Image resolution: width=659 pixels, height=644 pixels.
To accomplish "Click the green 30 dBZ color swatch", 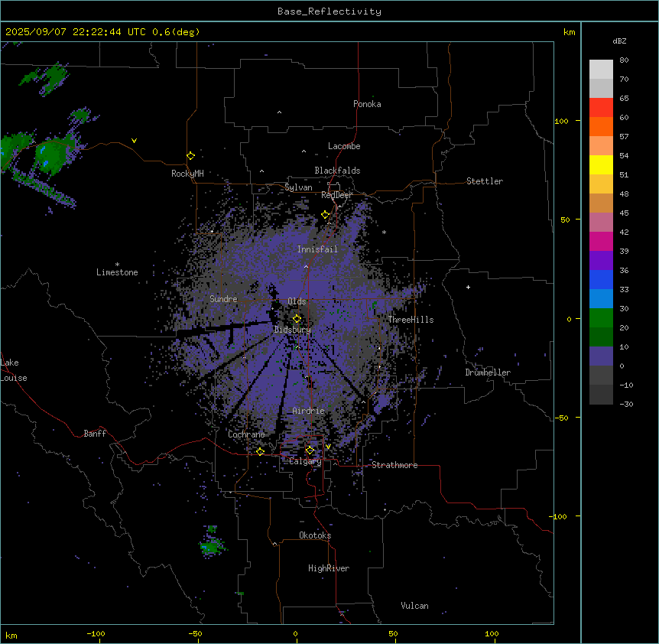I will pyautogui.click(x=601, y=318).
